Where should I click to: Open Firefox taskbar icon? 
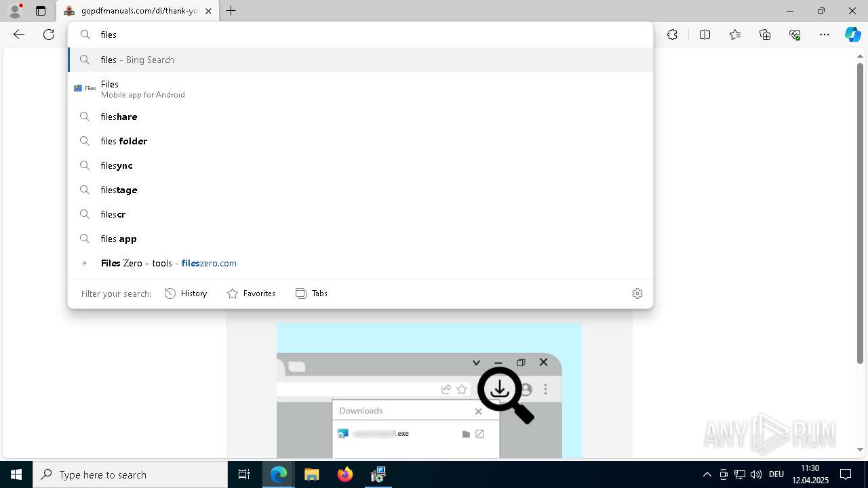(x=344, y=474)
